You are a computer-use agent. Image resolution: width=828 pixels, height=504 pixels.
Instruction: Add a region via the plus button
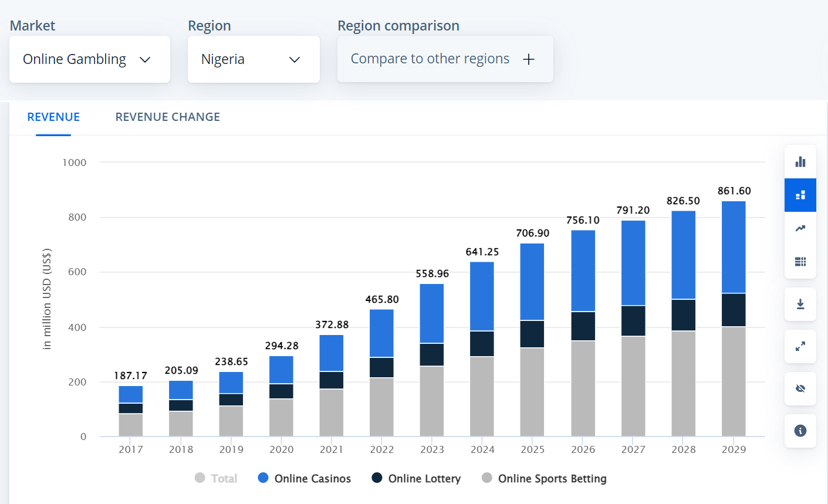point(529,59)
